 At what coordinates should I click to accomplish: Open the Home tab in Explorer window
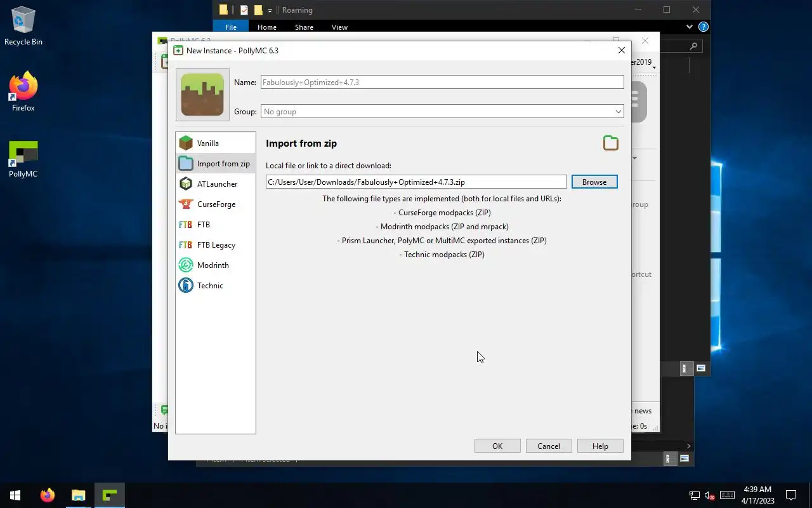pyautogui.click(x=267, y=27)
